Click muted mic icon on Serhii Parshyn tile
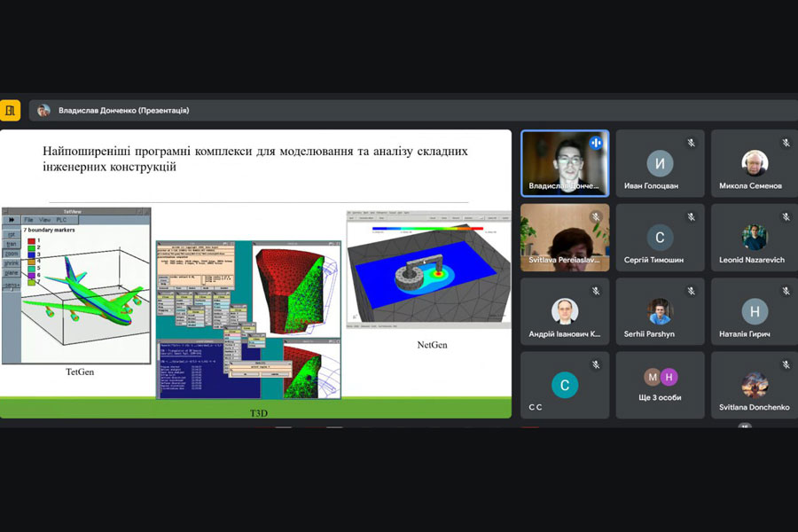The image size is (798, 532). [x=691, y=291]
